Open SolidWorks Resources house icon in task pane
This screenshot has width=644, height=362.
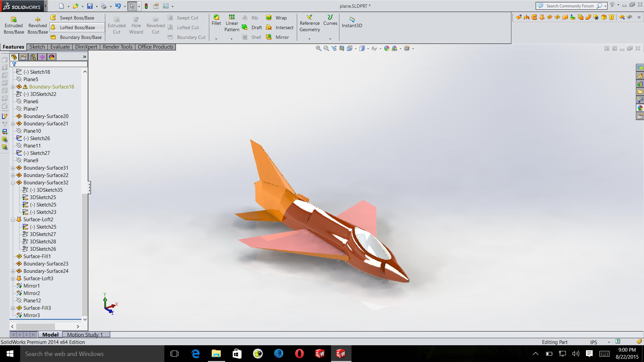[640, 76]
